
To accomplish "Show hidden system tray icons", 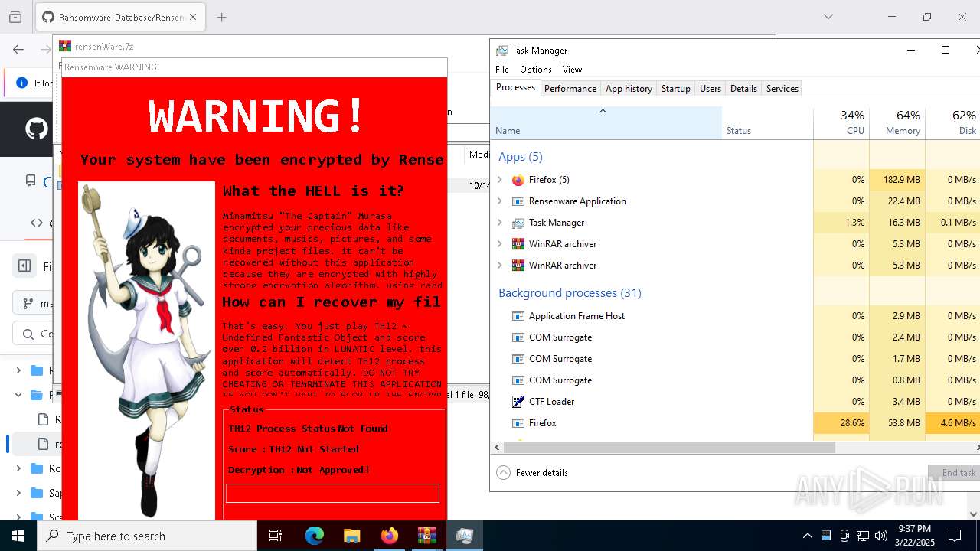I will coord(807,536).
